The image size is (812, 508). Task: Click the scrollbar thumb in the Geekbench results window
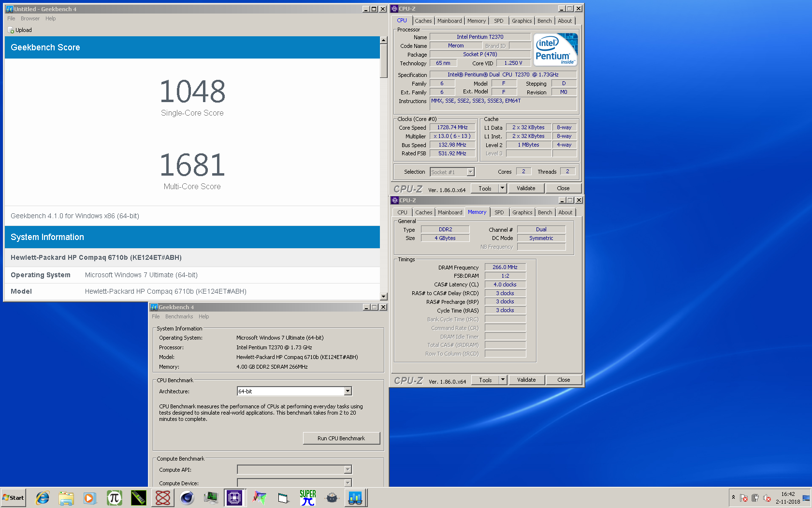384,61
